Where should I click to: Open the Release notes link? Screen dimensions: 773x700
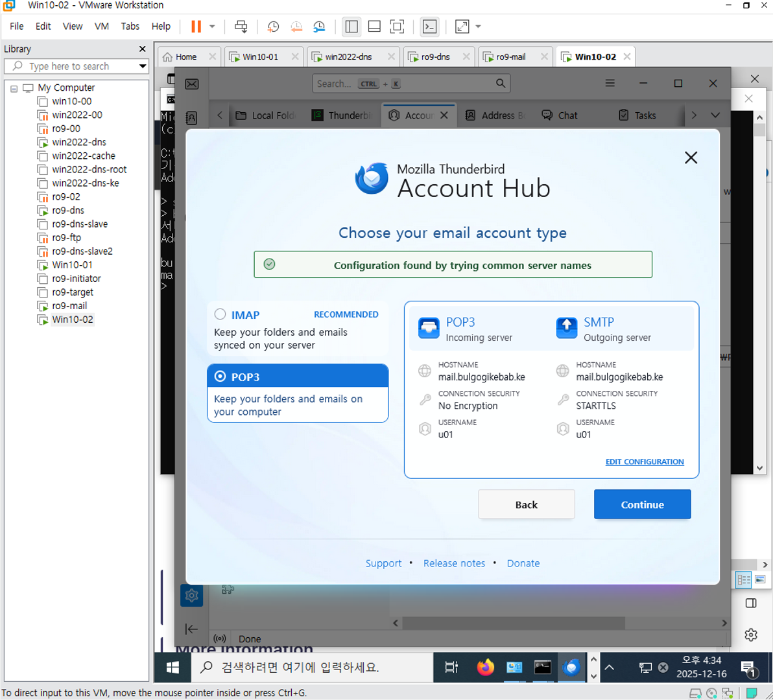[454, 563]
